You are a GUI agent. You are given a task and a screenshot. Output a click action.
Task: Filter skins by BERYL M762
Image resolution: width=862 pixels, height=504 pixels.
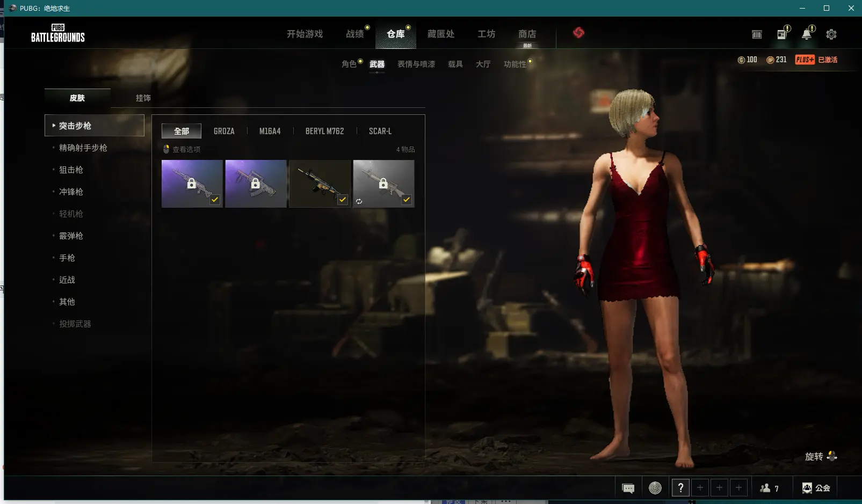(324, 131)
